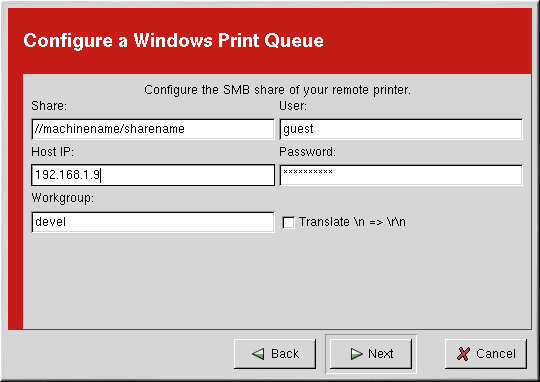Click the "User:" label
This screenshot has height=382, width=540.
coord(293,106)
